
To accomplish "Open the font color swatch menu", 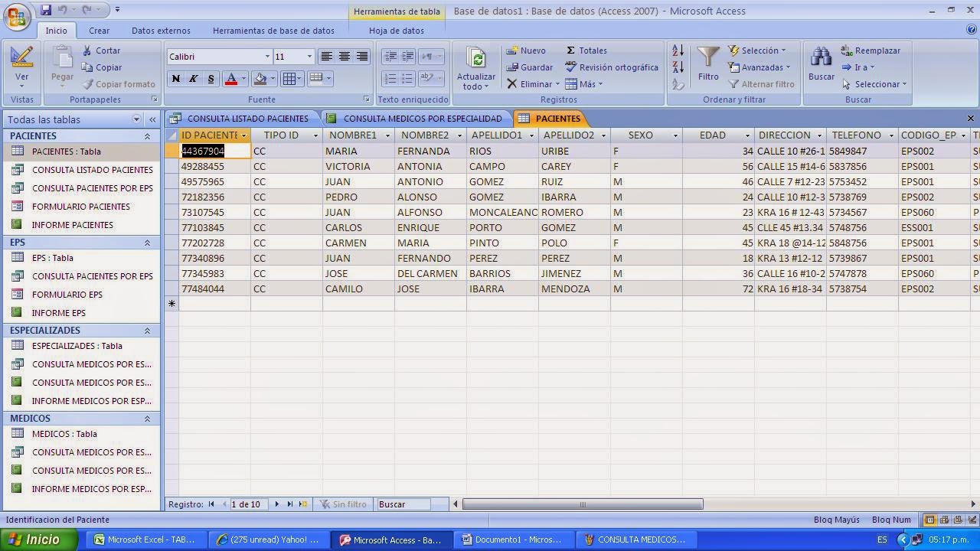I will (x=242, y=79).
